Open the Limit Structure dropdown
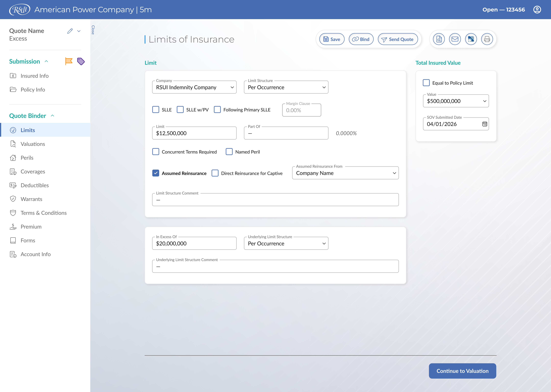The height and width of the screenshot is (392, 551). (286, 87)
